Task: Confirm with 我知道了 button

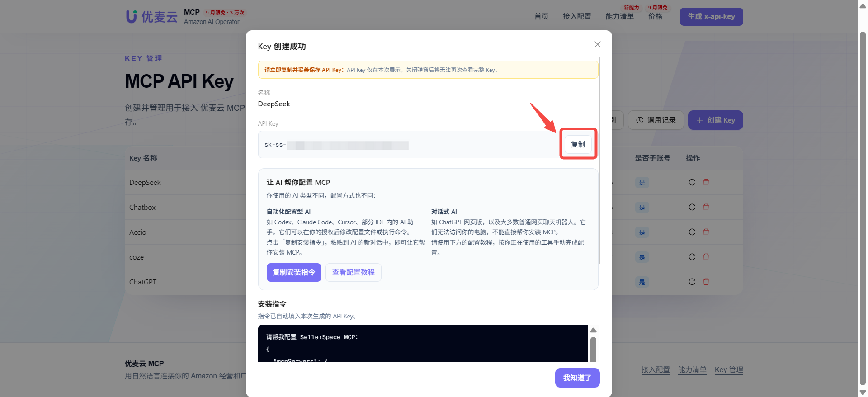Action: (x=577, y=378)
